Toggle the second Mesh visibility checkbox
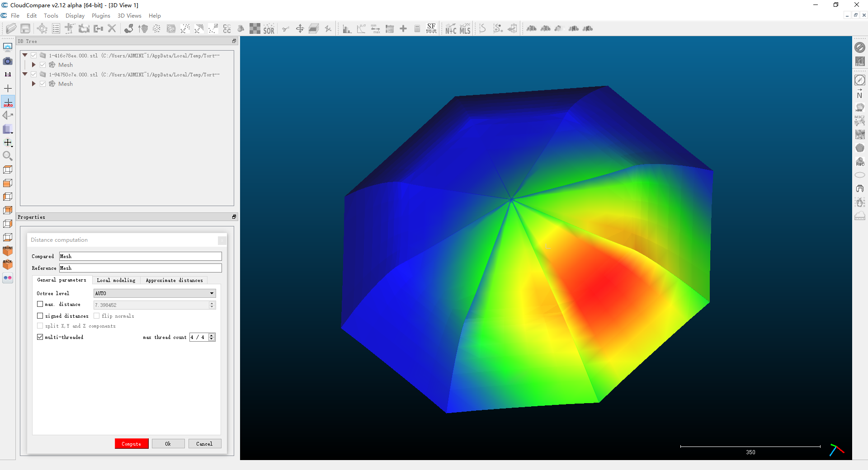 tap(43, 84)
